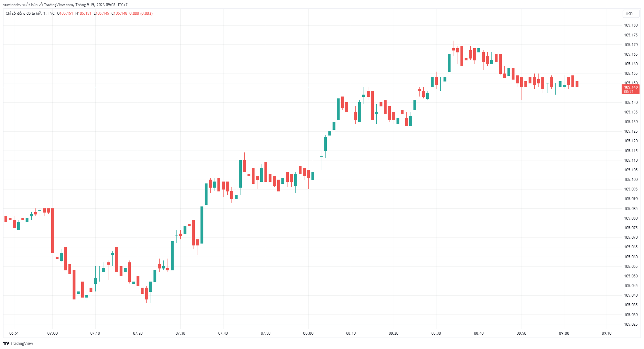Click the 105.100 price scale label

631,180
